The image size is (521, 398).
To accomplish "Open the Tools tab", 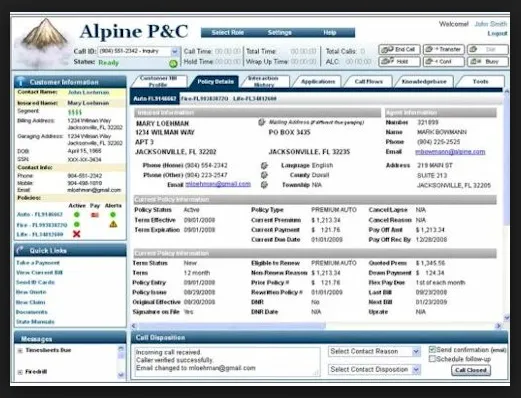I will coord(480,82).
